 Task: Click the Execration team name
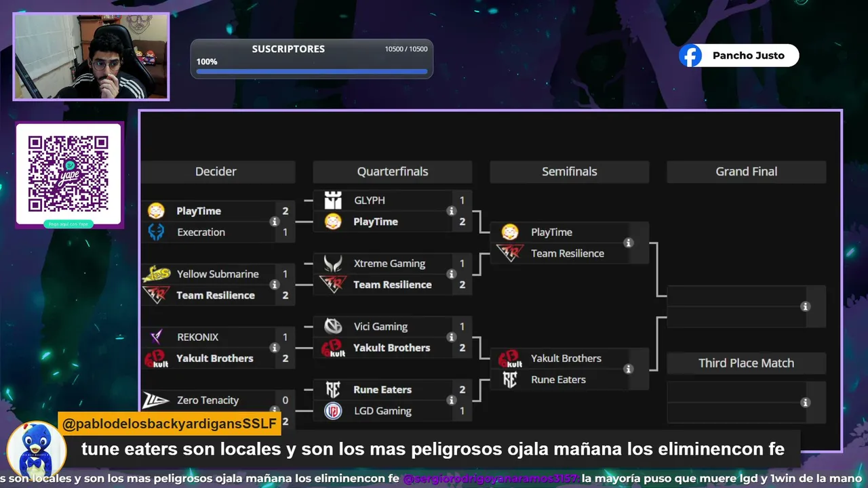tap(201, 232)
